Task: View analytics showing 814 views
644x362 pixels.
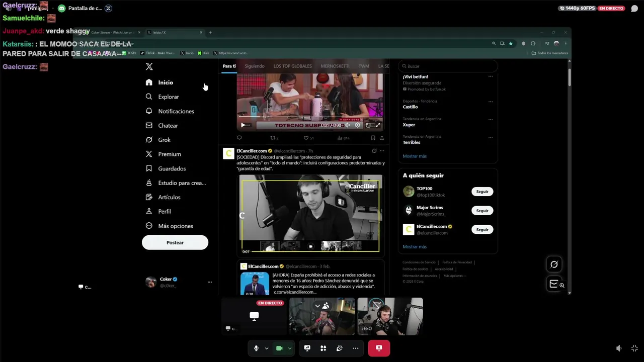Action: point(344,138)
